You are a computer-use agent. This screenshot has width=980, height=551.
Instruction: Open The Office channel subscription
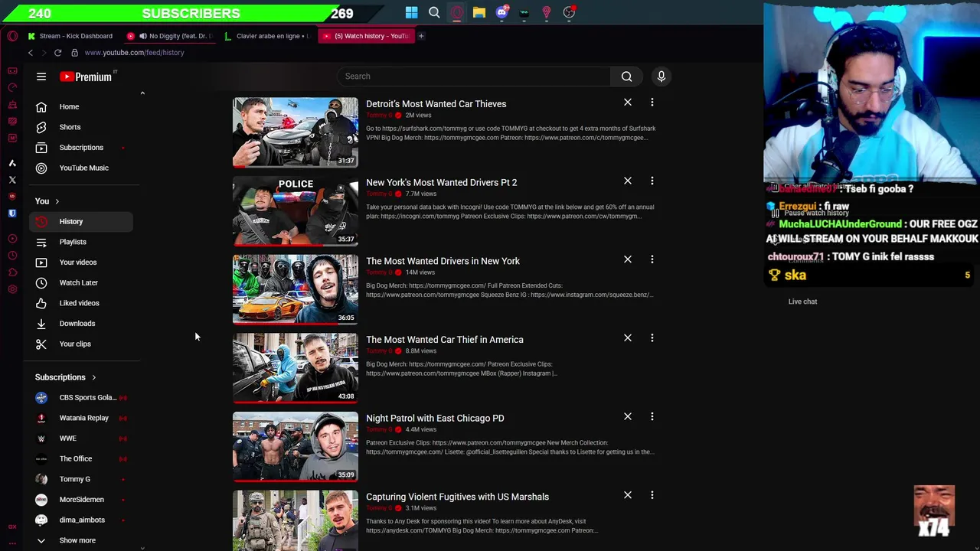coord(81,458)
